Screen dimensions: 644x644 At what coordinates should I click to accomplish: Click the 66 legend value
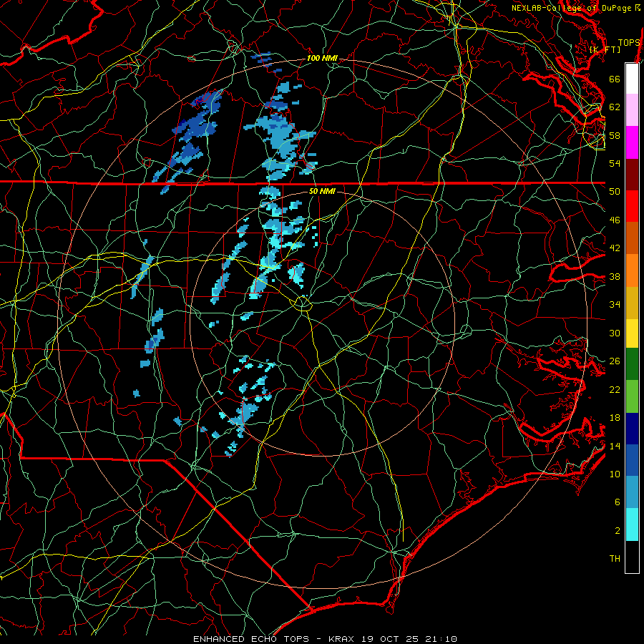pyautogui.click(x=615, y=79)
